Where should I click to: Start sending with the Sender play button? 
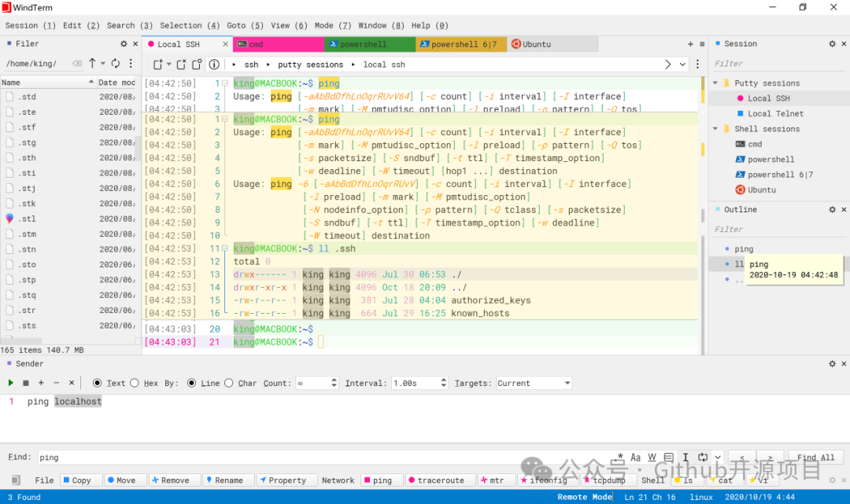(10, 383)
